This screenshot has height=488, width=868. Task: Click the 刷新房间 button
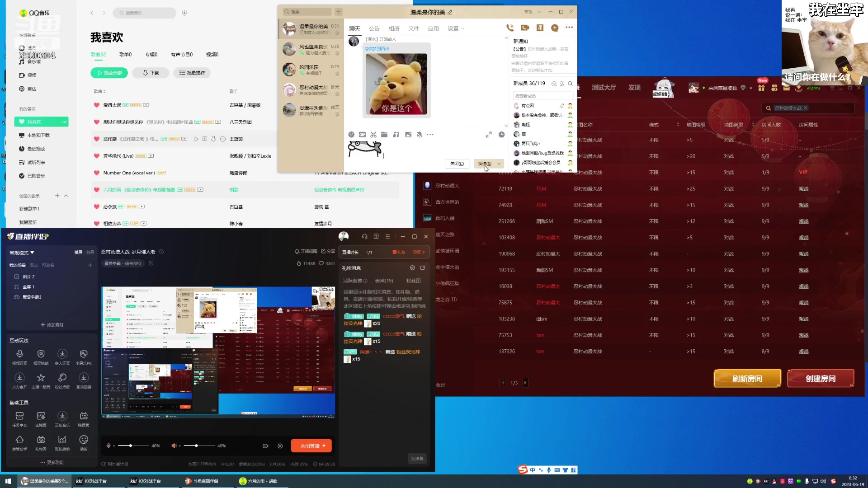pos(747,379)
